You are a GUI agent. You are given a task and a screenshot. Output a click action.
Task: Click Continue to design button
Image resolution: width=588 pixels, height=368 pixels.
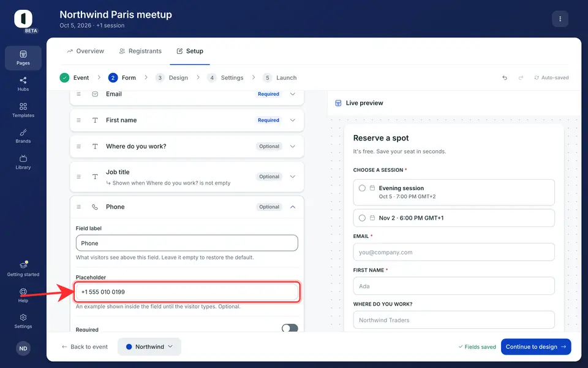click(x=536, y=347)
